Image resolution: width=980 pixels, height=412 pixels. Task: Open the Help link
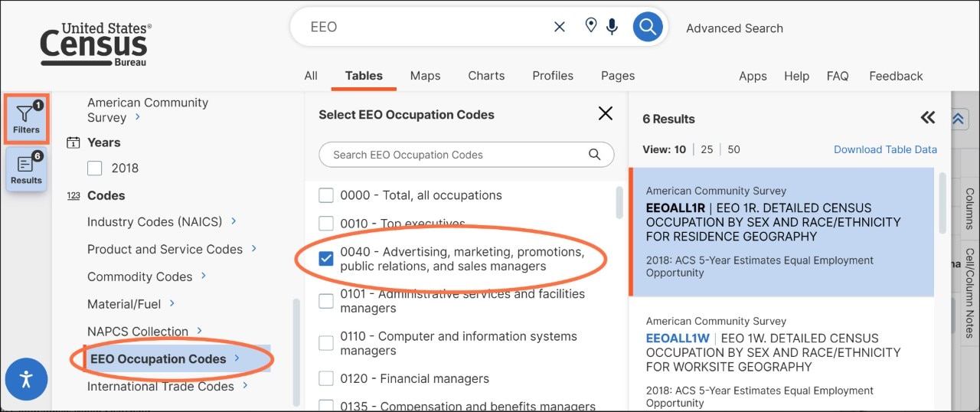point(796,76)
